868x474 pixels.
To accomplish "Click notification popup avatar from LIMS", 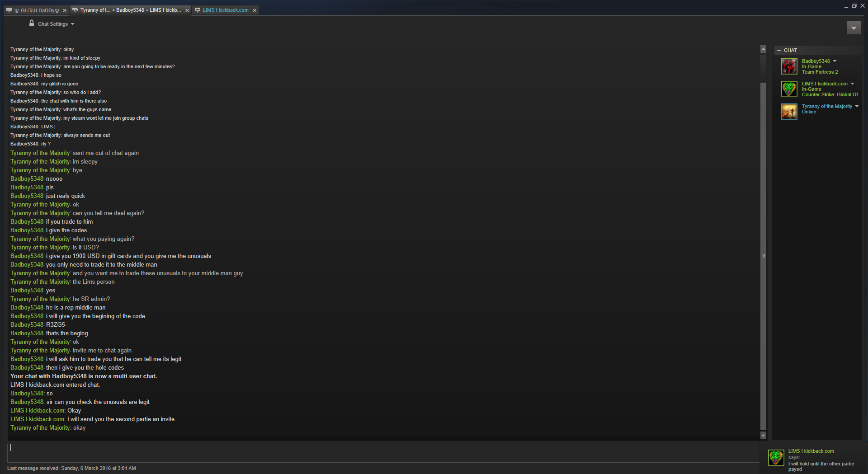I will click(x=776, y=458).
